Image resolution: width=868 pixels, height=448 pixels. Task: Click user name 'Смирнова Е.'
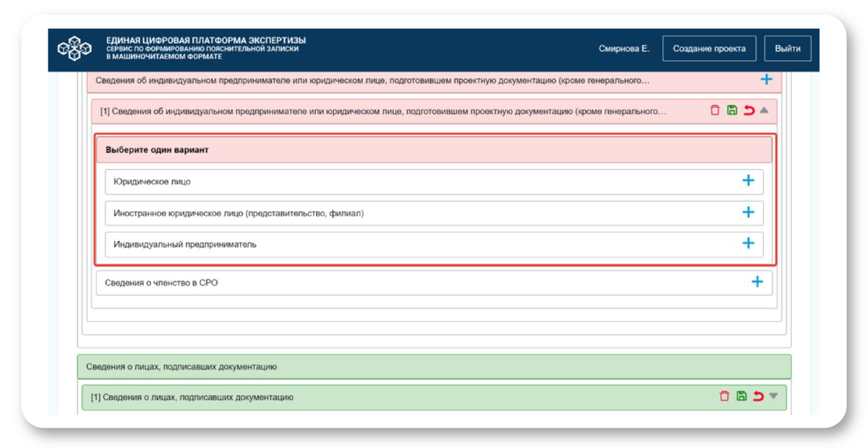[624, 48]
